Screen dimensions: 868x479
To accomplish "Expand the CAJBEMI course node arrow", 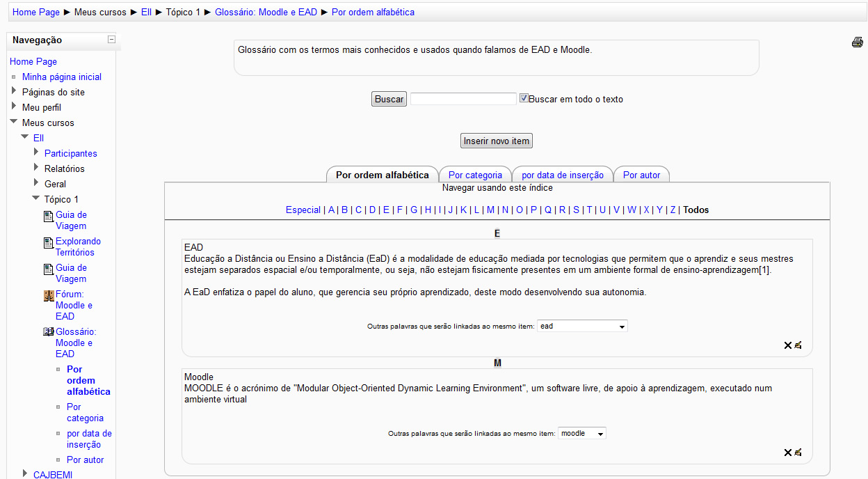I will tap(25, 474).
